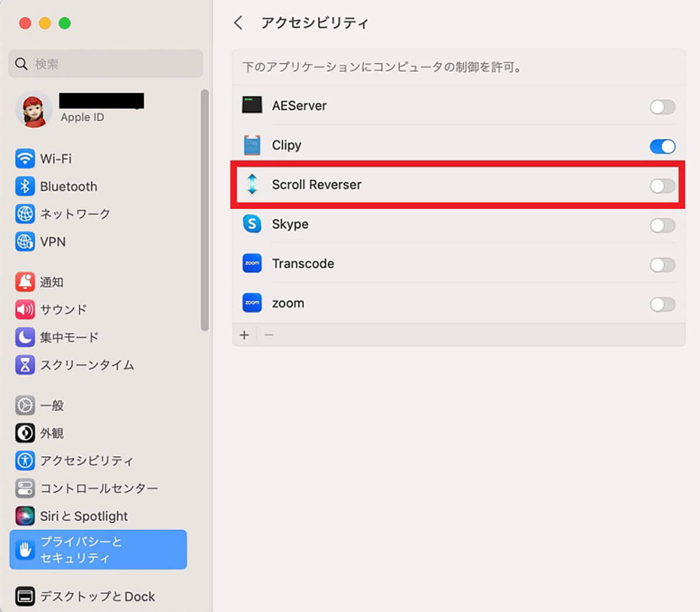This screenshot has height=612, width=700.
Task: Select the コントロールセンター icon
Action: click(x=25, y=488)
